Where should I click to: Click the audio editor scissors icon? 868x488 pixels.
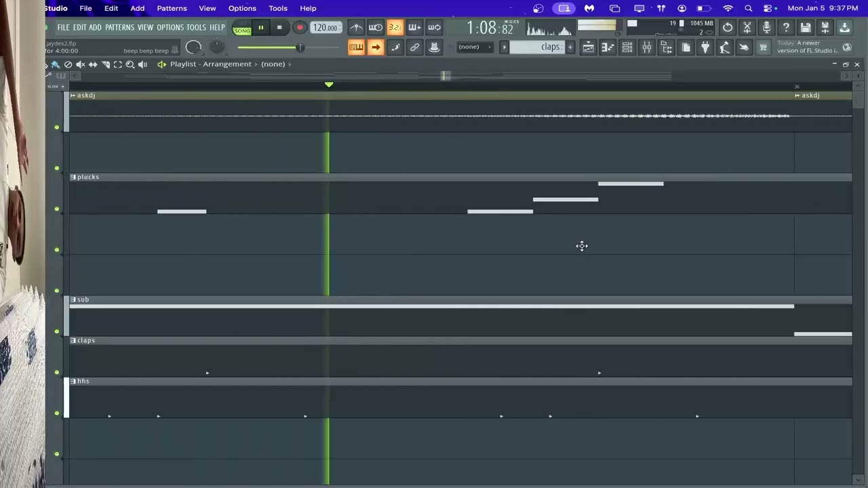click(747, 27)
